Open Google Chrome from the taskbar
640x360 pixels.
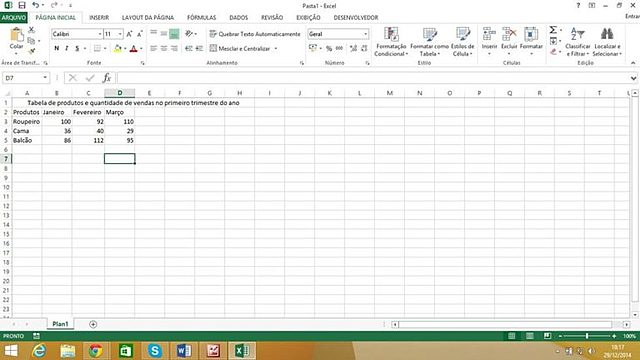pyautogui.click(x=96, y=351)
